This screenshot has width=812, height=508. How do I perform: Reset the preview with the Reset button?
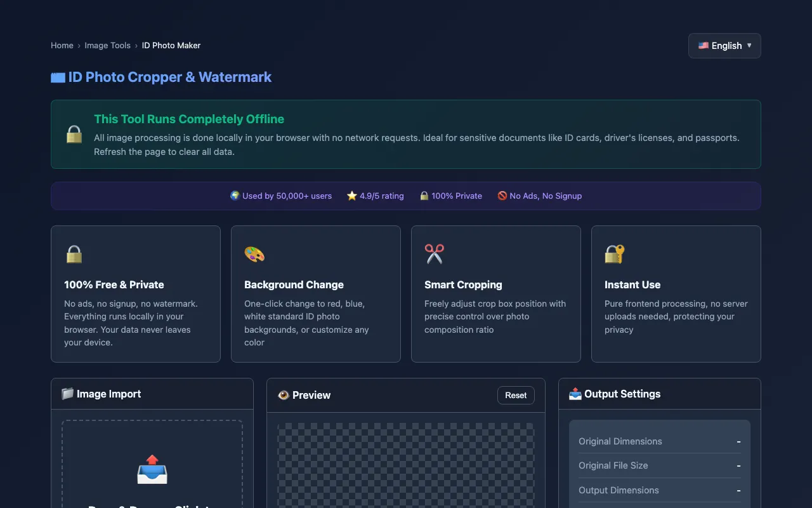(516, 395)
